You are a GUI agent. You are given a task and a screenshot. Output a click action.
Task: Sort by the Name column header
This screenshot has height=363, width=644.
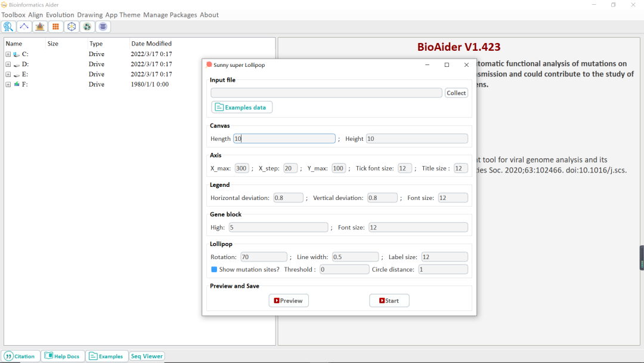(14, 44)
